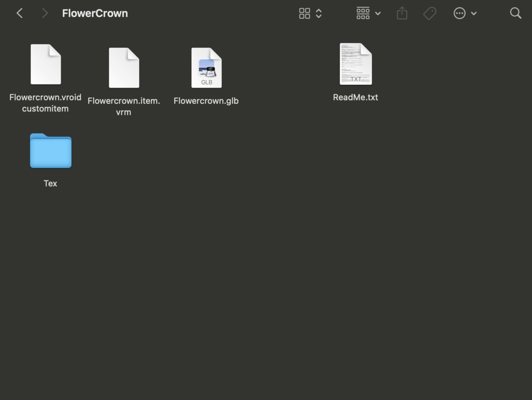This screenshot has width=532, height=400.
Task: Go forward with the right chevron button
Action: pos(45,13)
